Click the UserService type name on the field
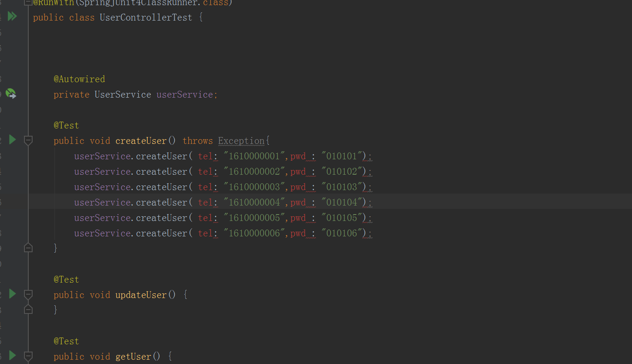The height and width of the screenshot is (364, 632). pyautogui.click(x=123, y=94)
